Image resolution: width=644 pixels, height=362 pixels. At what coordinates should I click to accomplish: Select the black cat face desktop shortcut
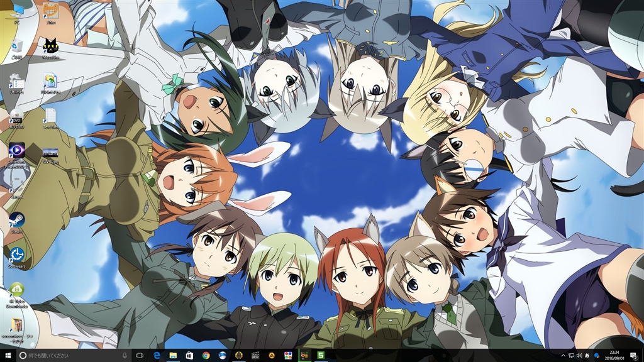click(x=50, y=48)
